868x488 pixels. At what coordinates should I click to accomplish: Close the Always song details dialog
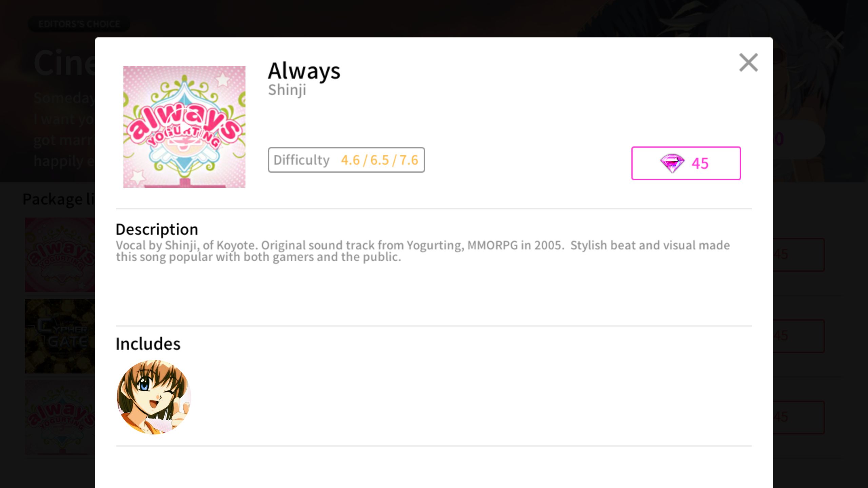click(x=748, y=62)
